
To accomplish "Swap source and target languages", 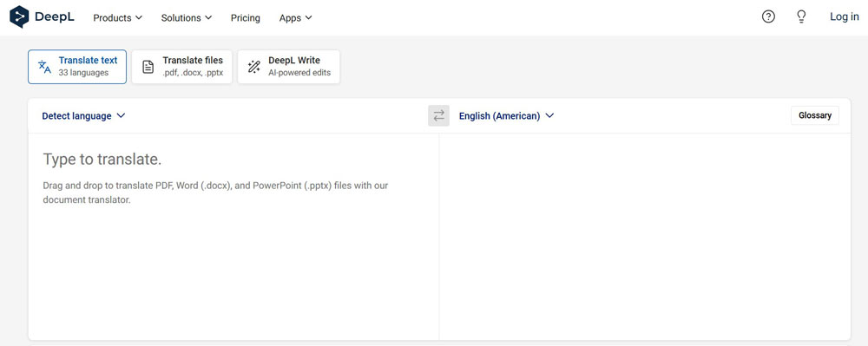I will 438,116.
